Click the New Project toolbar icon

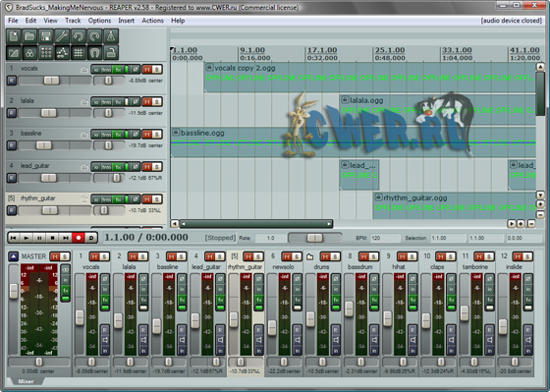point(14,36)
